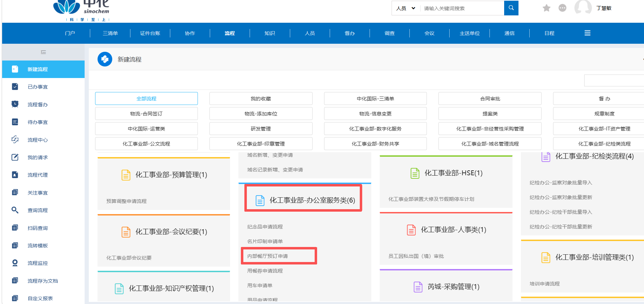Select the 合同审批 category button
This screenshot has width=644, height=304.
point(490,99)
